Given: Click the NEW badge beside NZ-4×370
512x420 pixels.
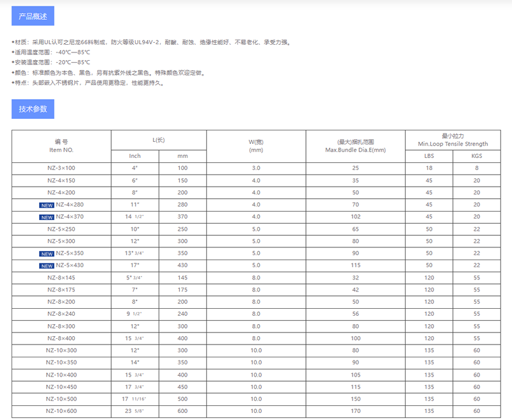Looking at the screenshot, I should pos(46,217).
